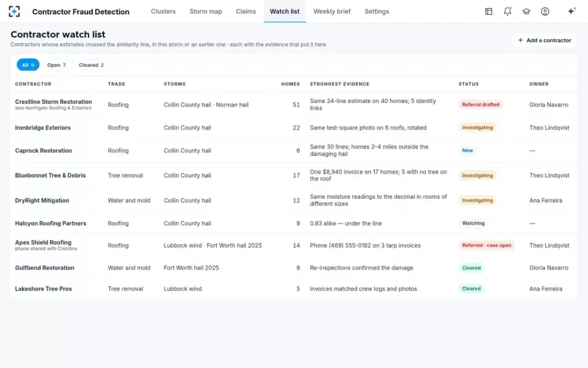Screen dimensions: 588x368
Task: Select the All 9 filter
Action: tap(28, 65)
